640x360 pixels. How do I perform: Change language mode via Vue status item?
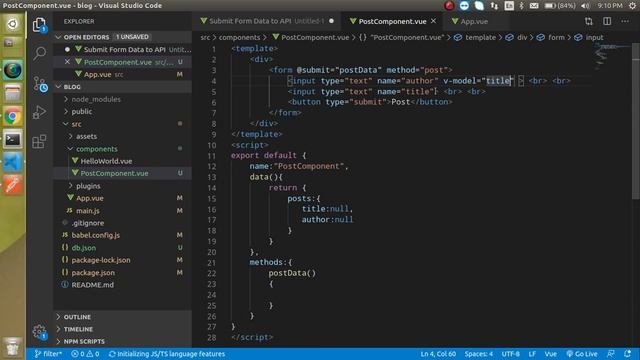(x=551, y=354)
